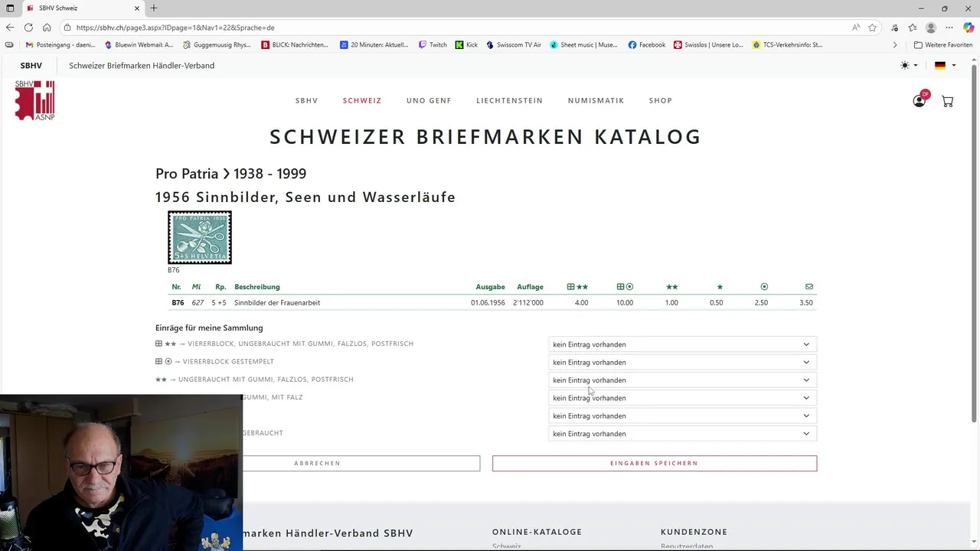The height and width of the screenshot is (551, 980).
Task: Open Posteingang Gmail bookmark
Action: [60, 45]
